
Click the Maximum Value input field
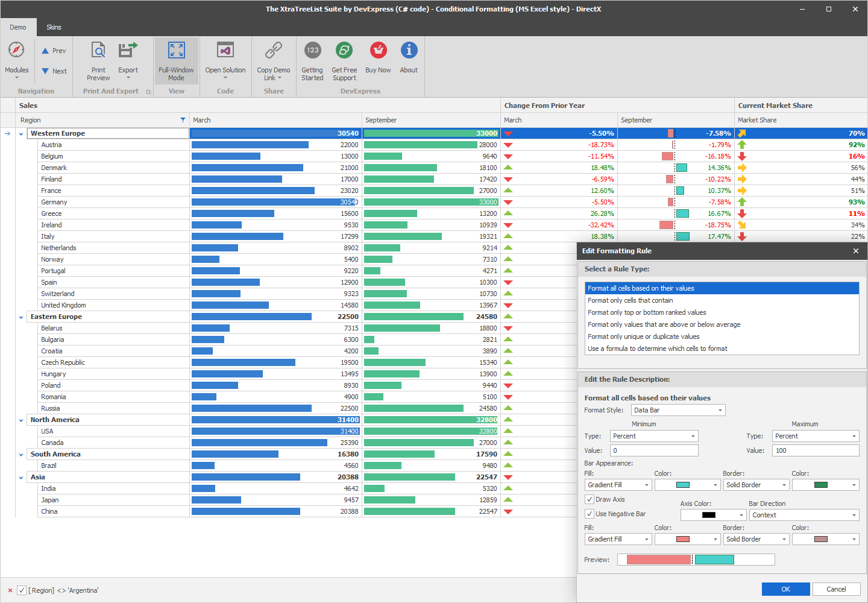[816, 450]
